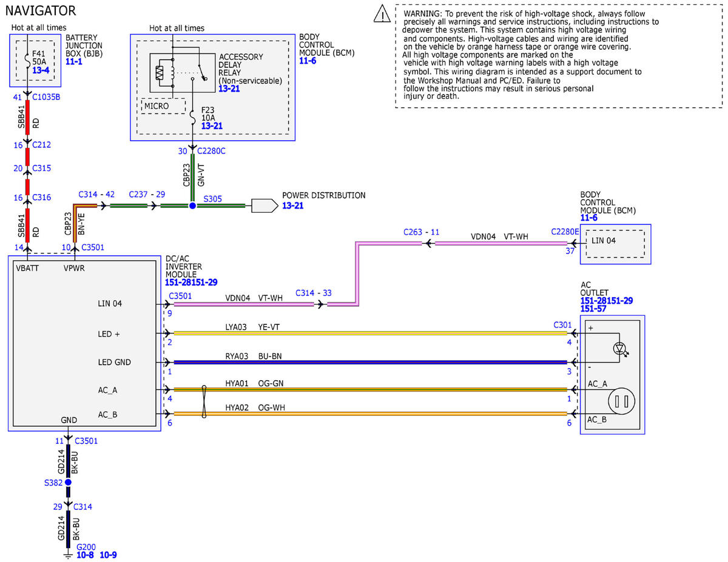Screen dimensions: 728x562
Task: Select connector label C237 - 29
Action: (x=147, y=195)
